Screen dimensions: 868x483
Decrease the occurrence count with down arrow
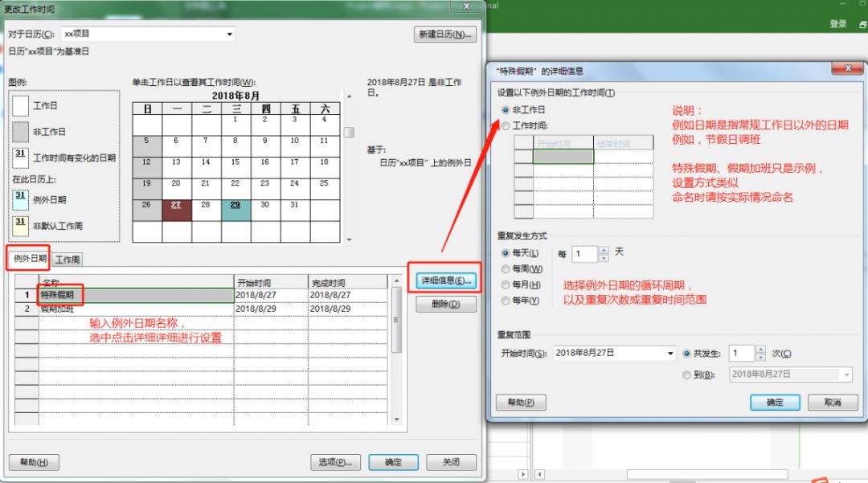coord(760,357)
